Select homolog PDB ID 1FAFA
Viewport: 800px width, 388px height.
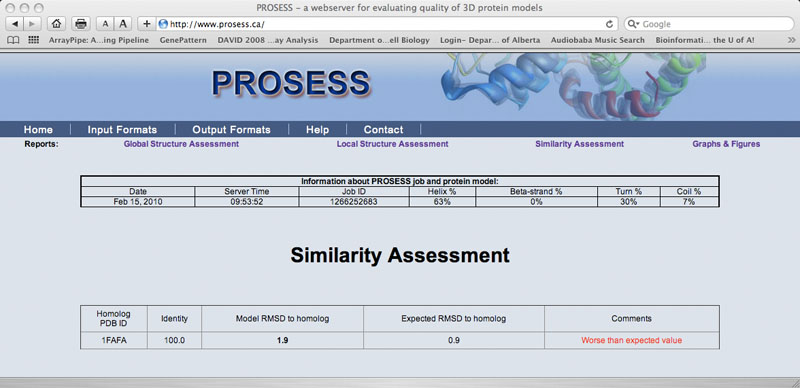(x=114, y=341)
